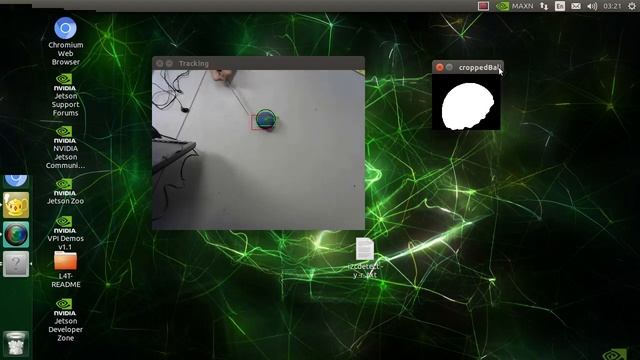Open the network connections indicator
Screen dimensions: 640x360
click(544, 6)
